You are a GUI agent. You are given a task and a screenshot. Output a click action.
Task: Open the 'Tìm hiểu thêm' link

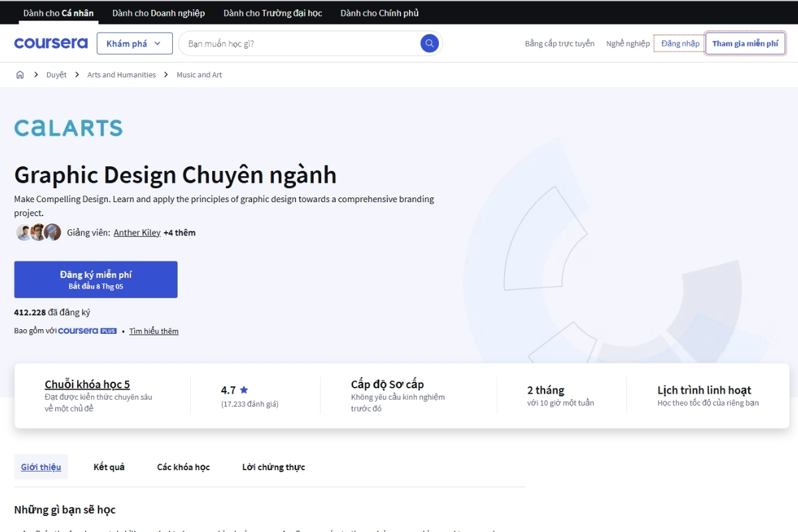(x=154, y=331)
